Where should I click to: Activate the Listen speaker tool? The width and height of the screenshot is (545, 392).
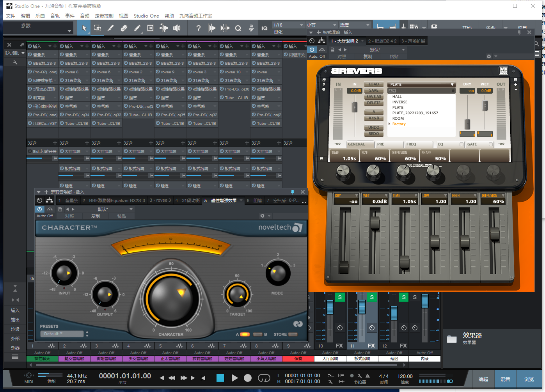coord(177,28)
